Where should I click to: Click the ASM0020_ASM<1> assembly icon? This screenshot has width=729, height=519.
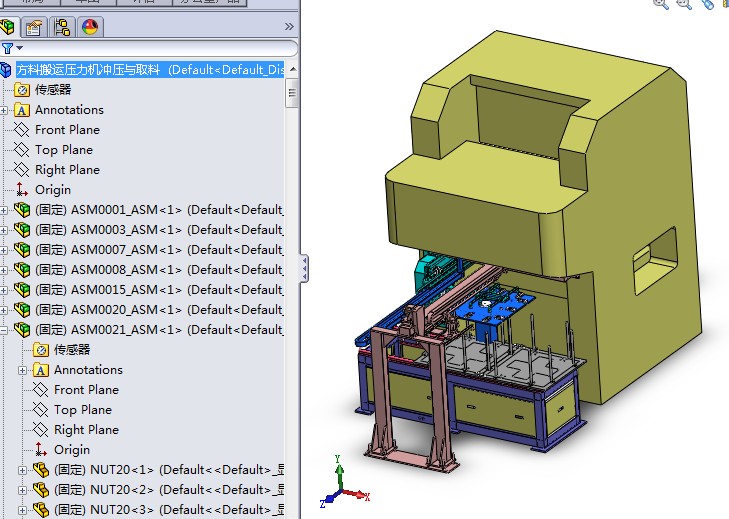22,310
